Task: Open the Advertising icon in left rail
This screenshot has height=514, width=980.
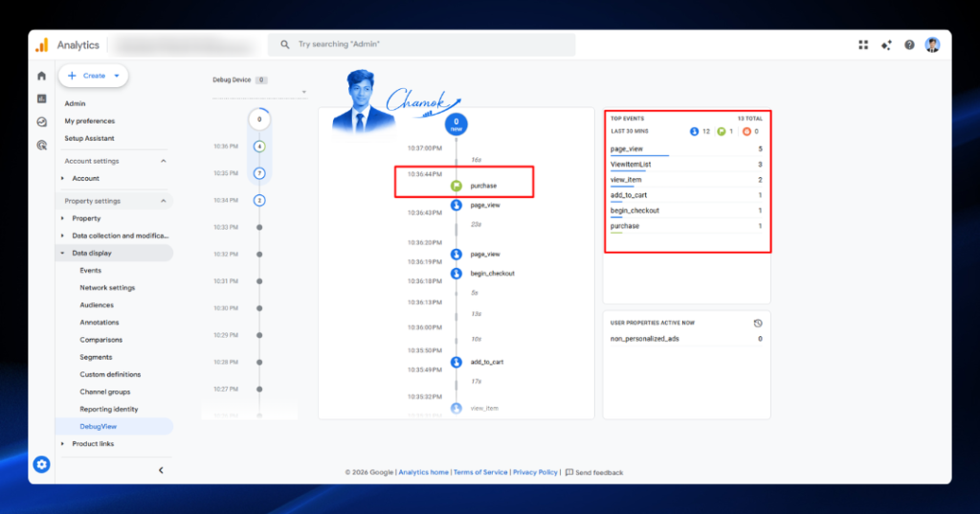Action: point(42,145)
